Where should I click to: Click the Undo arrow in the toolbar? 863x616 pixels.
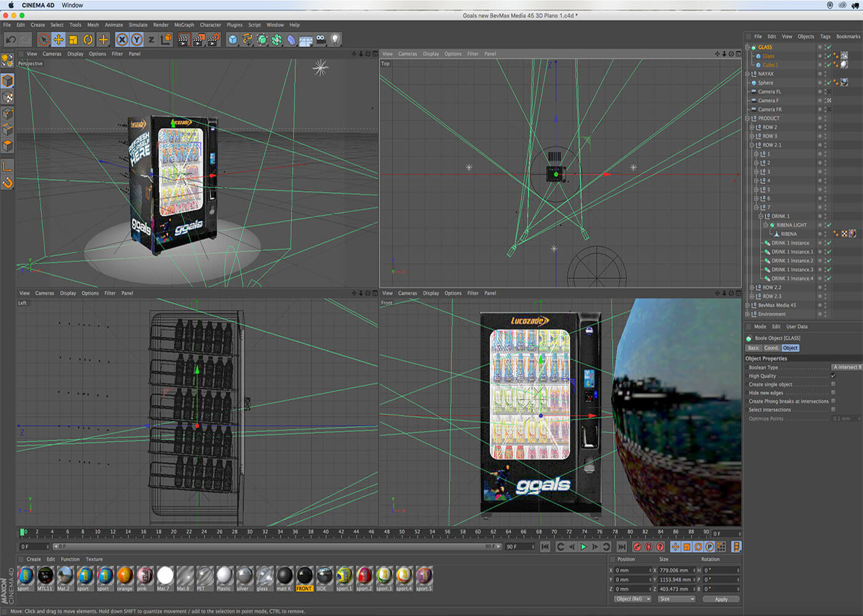10,39
